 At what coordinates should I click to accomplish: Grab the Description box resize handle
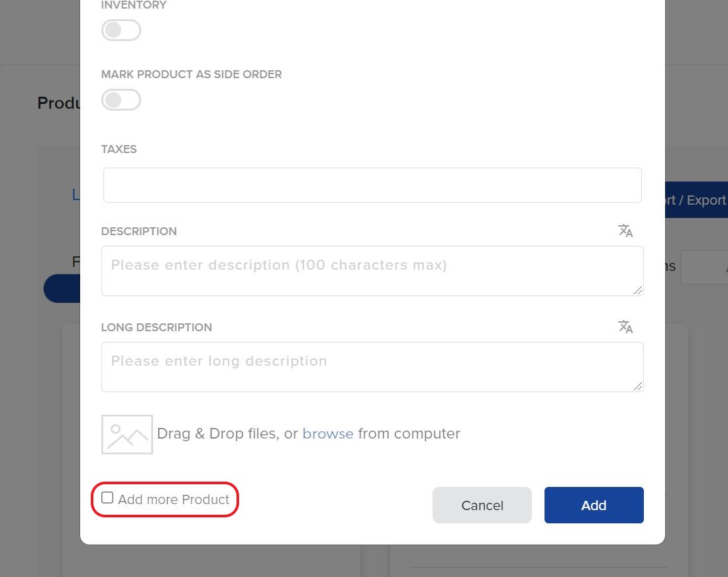click(638, 290)
